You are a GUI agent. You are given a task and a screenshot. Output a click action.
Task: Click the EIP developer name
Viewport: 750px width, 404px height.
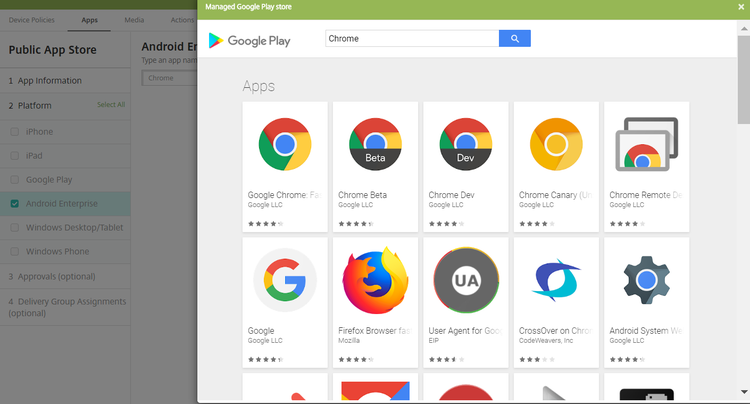pyautogui.click(x=433, y=340)
